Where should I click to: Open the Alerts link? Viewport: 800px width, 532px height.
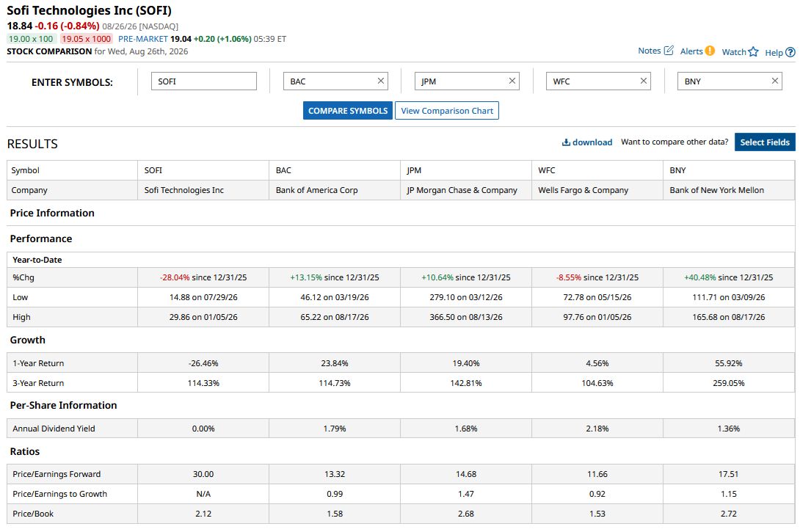pos(691,51)
